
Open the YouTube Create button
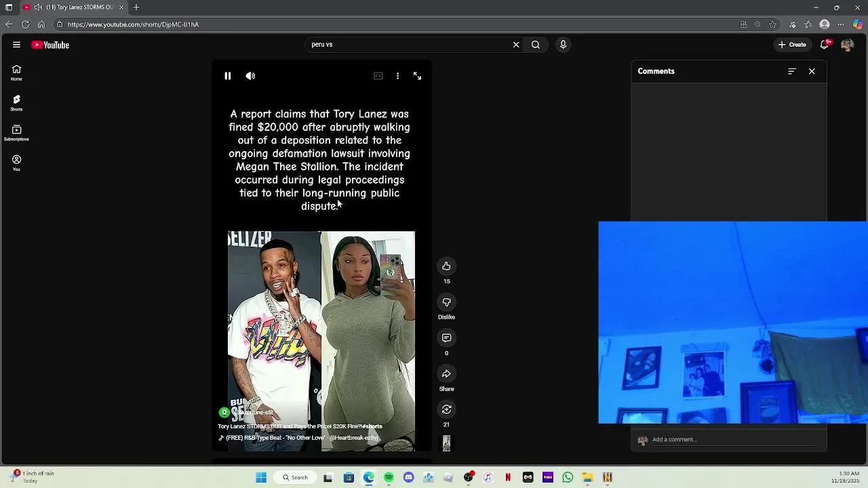click(792, 45)
